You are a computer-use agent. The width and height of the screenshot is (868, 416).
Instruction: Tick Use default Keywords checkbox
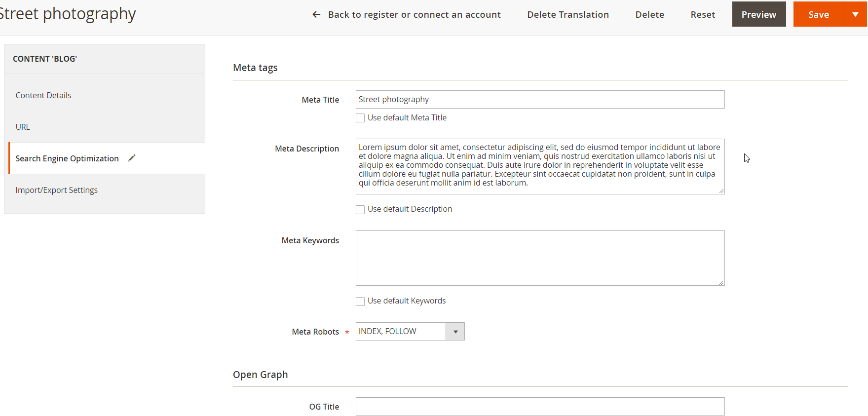point(360,301)
